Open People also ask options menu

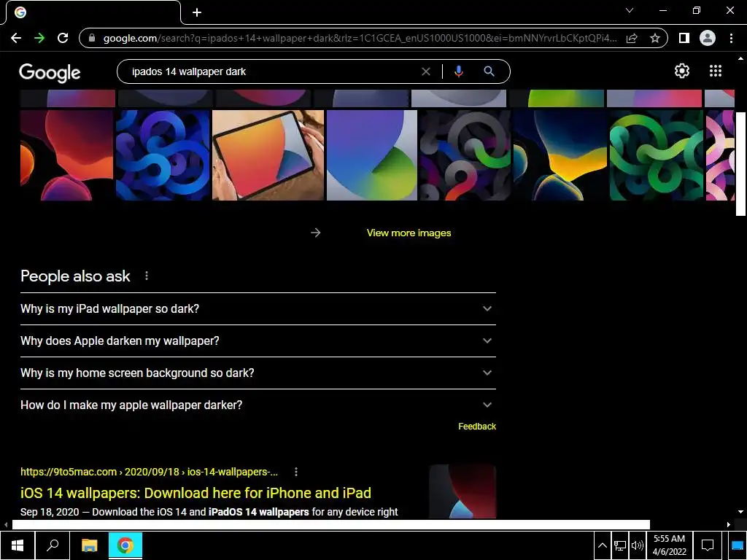point(146,276)
